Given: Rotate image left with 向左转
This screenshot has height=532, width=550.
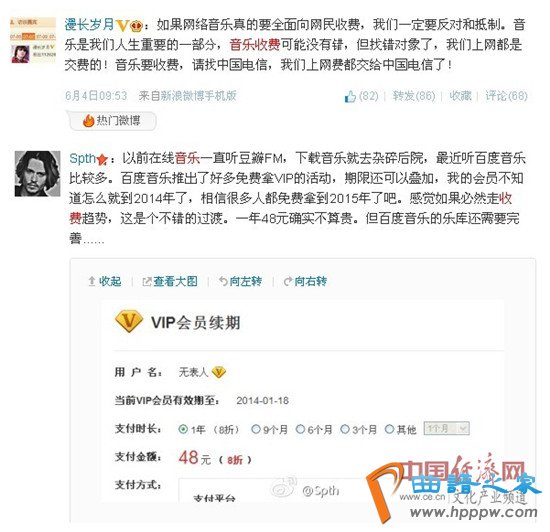Looking at the screenshot, I should pos(241,281).
